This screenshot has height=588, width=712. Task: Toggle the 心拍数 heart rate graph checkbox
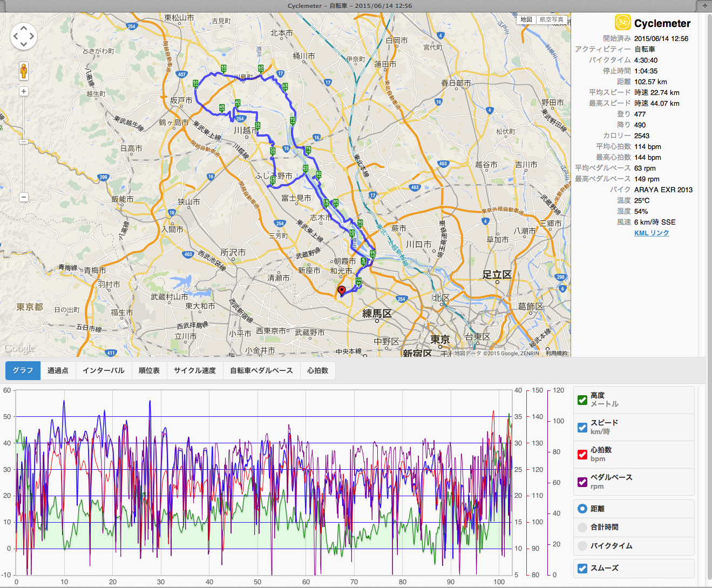[x=582, y=455]
